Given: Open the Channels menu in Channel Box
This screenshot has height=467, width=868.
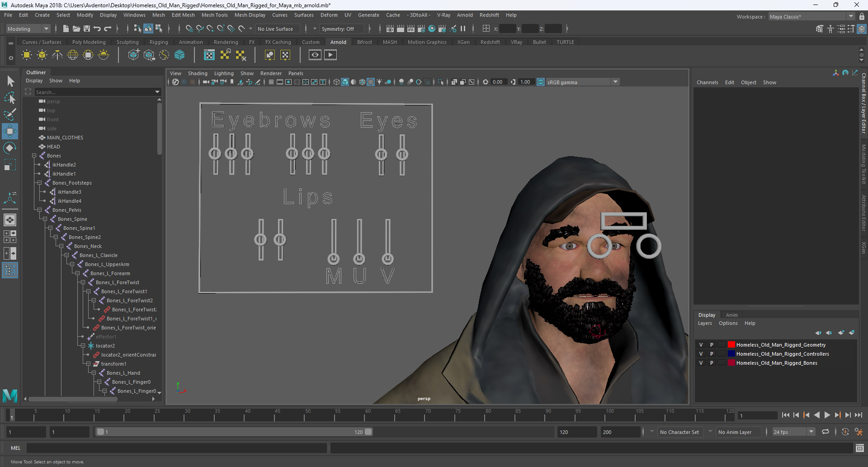Looking at the screenshot, I should 707,82.
